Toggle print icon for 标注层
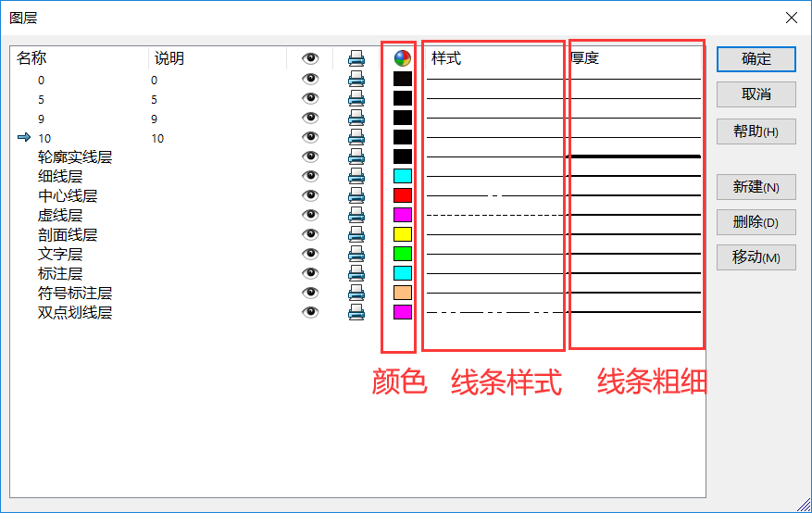This screenshot has width=812, height=513. pyautogui.click(x=356, y=273)
